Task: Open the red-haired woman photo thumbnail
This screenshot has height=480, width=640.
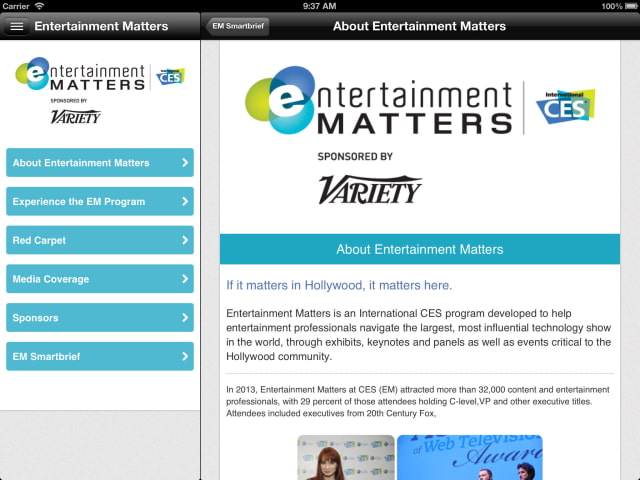Action: coord(346,457)
